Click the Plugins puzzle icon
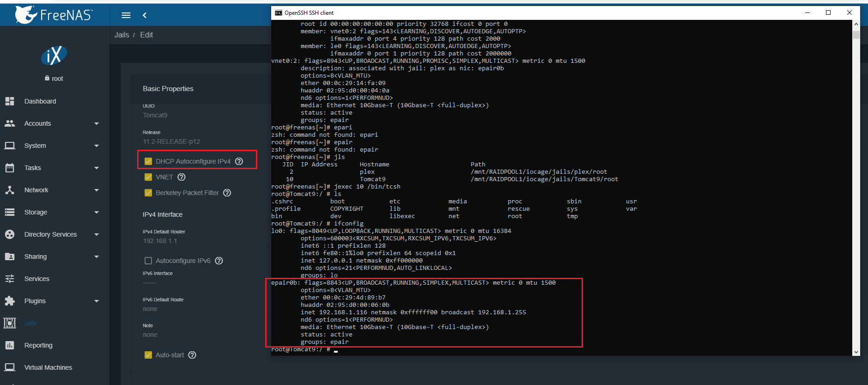This screenshot has height=385, width=868. [10, 301]
